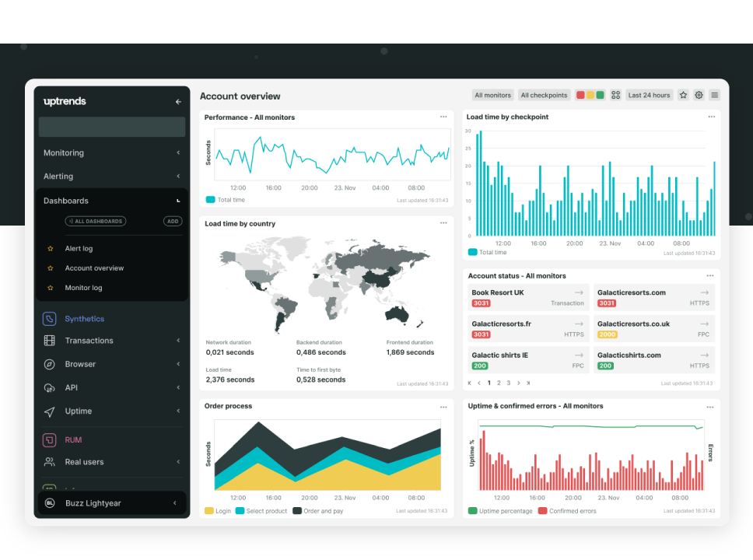This screenshot has width=753, height=560.
Task: Click the RUM icon in sidebar
Action: pyautogui.click(x=50, y=440)
